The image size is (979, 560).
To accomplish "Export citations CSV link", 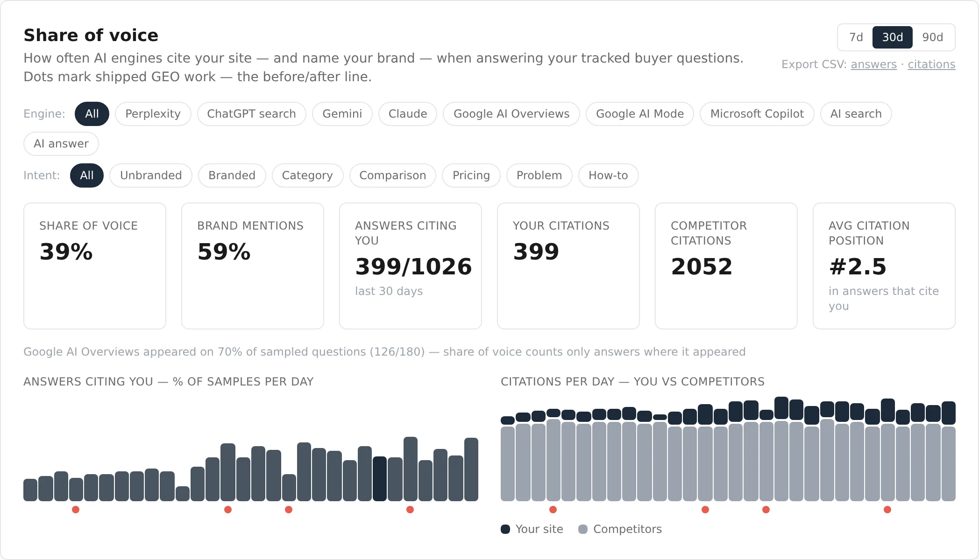I will coord(931,64).
